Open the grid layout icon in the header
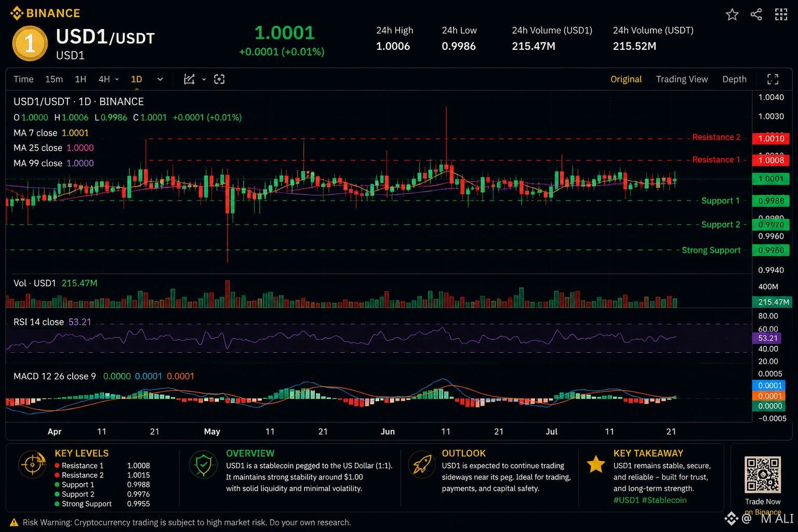Image resolution: width=798 pixels, height=532 pixels. (781, 15)
